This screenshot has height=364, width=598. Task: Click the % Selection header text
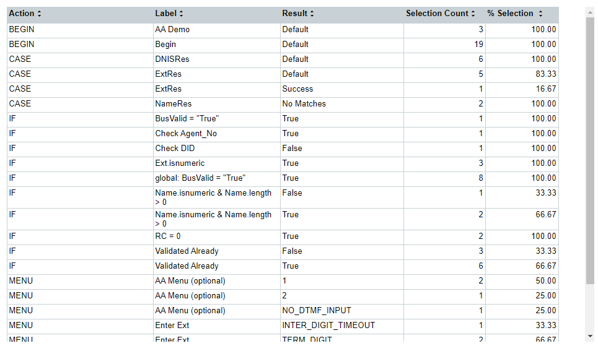(510, 14)
